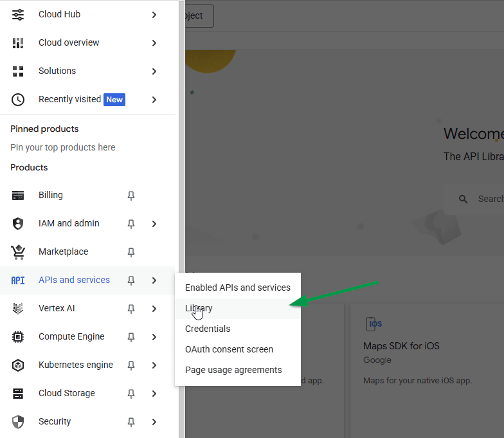Viewport: 504px width, 438px height.
Task: Pin the Billing product
Action: [x=131, y=196]
